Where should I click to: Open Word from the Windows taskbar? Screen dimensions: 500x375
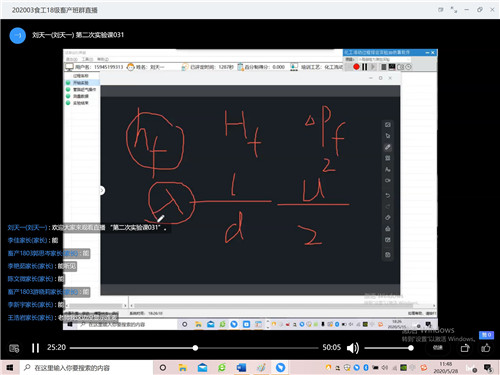241,368
